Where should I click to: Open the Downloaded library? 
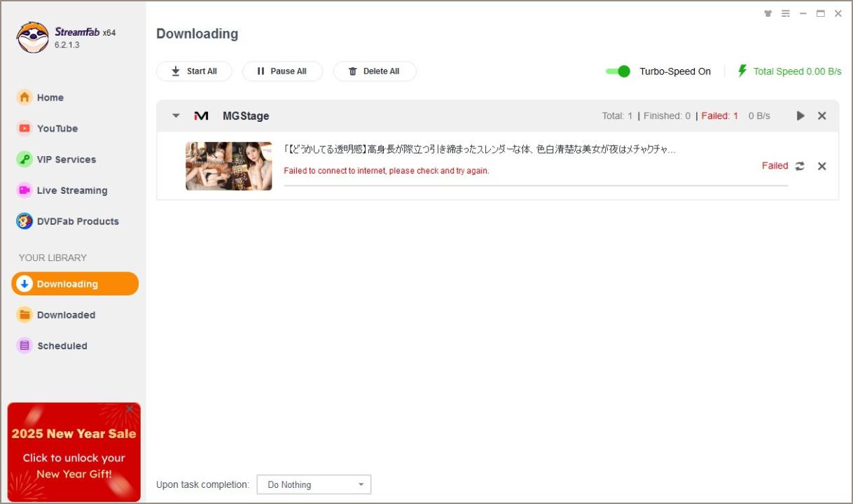click(56, 314)
